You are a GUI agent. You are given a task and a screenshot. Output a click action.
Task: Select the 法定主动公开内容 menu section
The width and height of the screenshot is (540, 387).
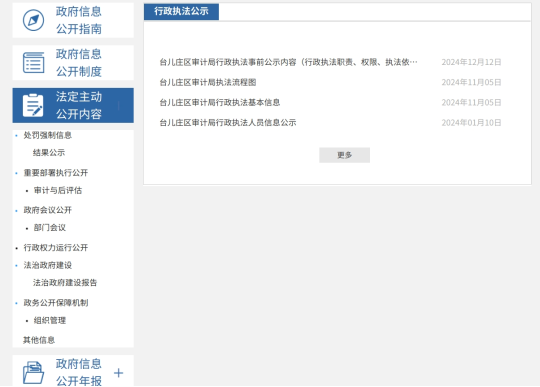73,105
